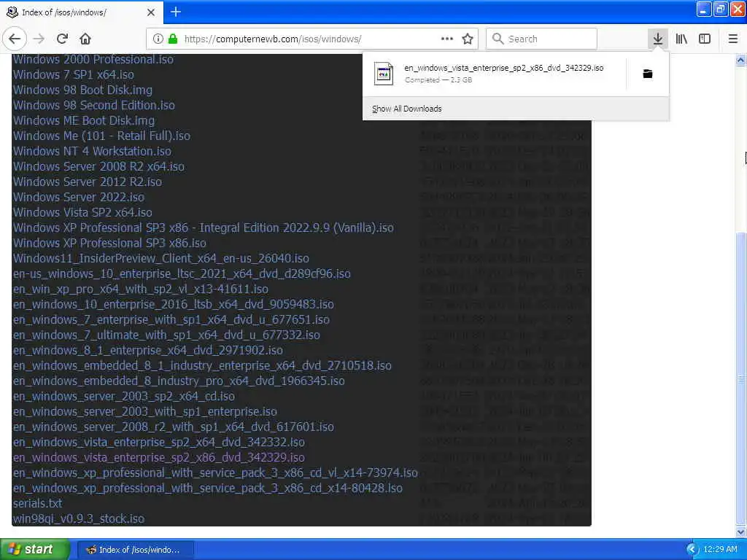Click visited en_windows_vista_enterprise_sp2_x86_dvd_342329.iso page link
The image size is (747, 560).
coord(158,457)
